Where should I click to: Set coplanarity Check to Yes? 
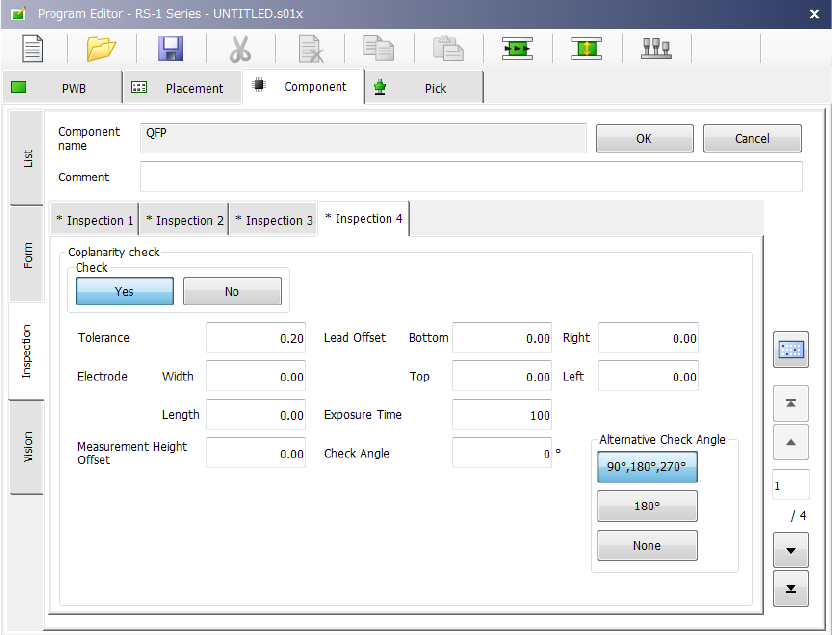click(x=125, y=291)
